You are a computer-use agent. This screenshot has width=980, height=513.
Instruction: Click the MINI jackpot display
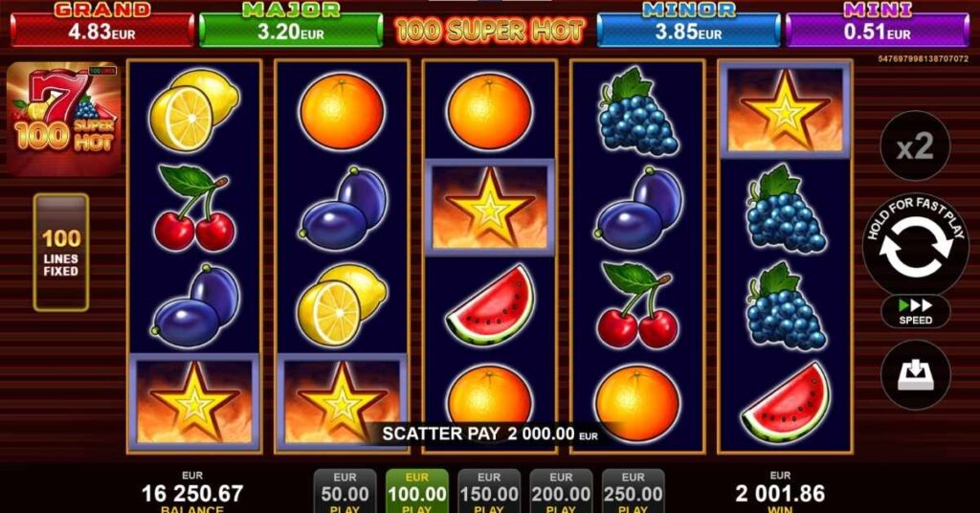(x=877, y=26)
